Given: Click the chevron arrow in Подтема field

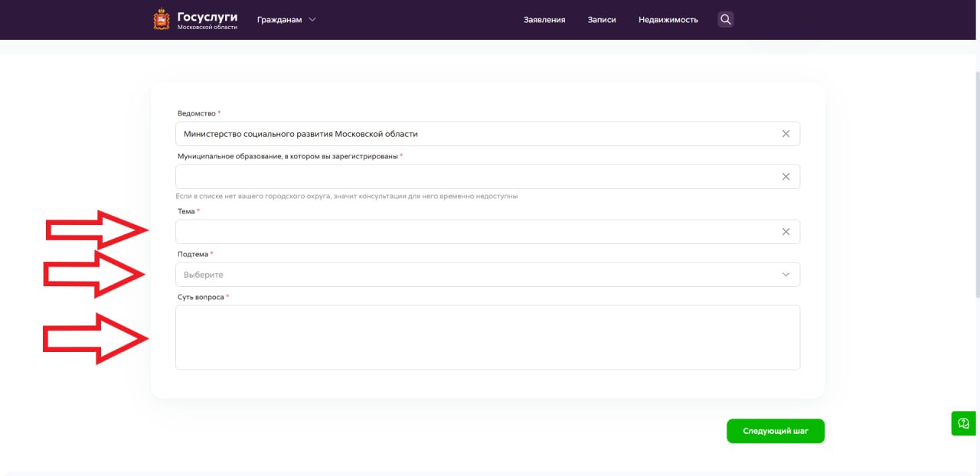Looking at the screenshot, I should click(786, 275).
